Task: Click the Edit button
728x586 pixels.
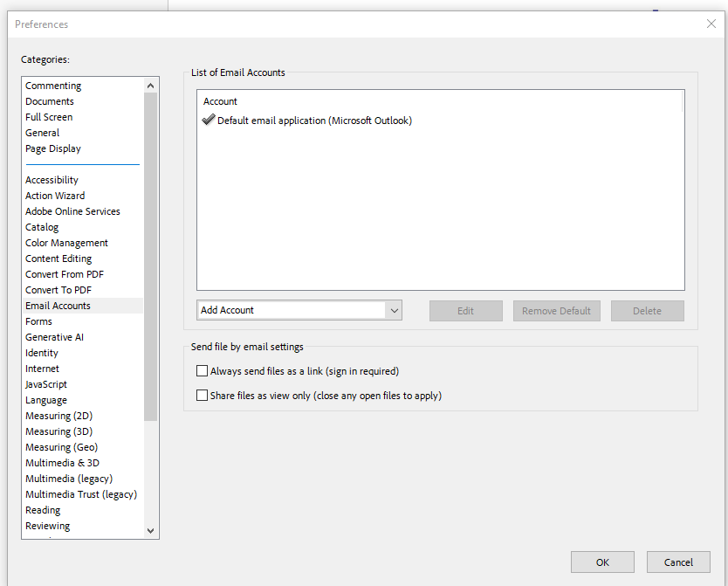Action: coord(465,310)
